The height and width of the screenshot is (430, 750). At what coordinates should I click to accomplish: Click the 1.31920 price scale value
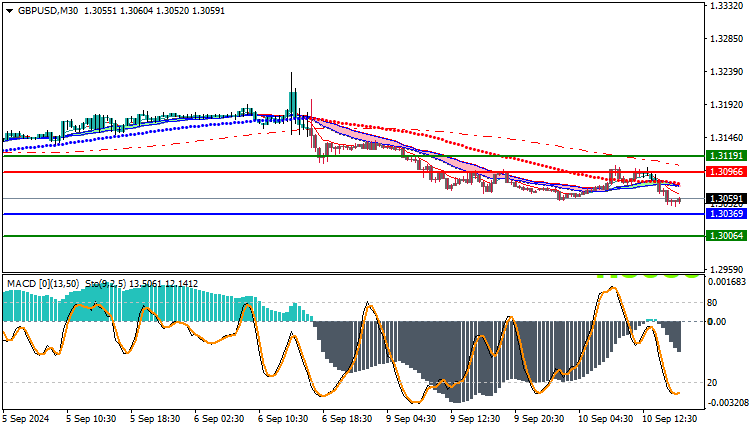pyautogui.click(x=727, y=105)
